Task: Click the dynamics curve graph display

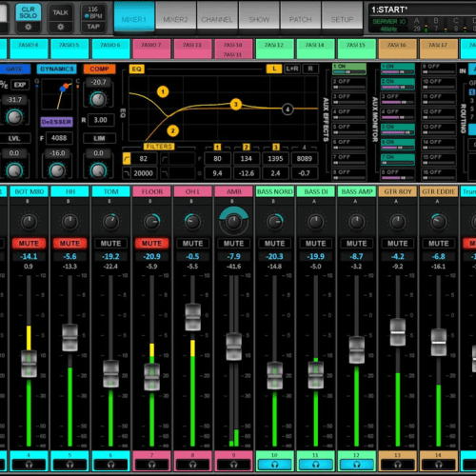Action: tap(57, 94)
